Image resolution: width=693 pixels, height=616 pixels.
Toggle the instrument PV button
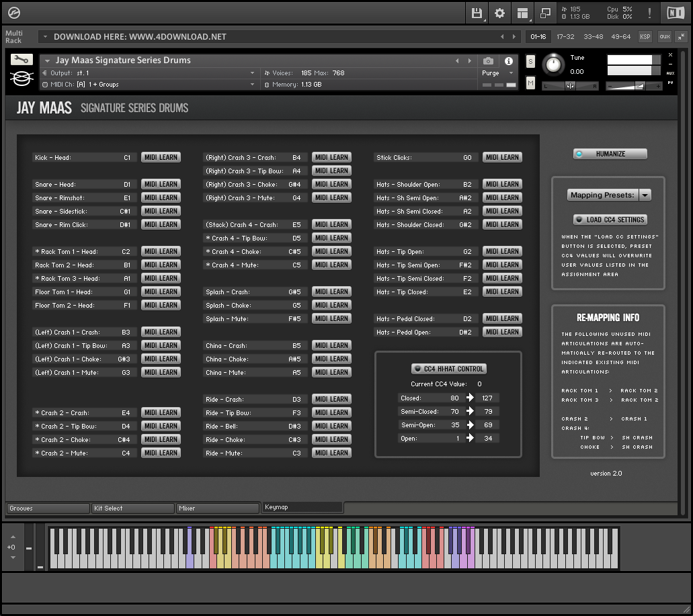point(670,83)
